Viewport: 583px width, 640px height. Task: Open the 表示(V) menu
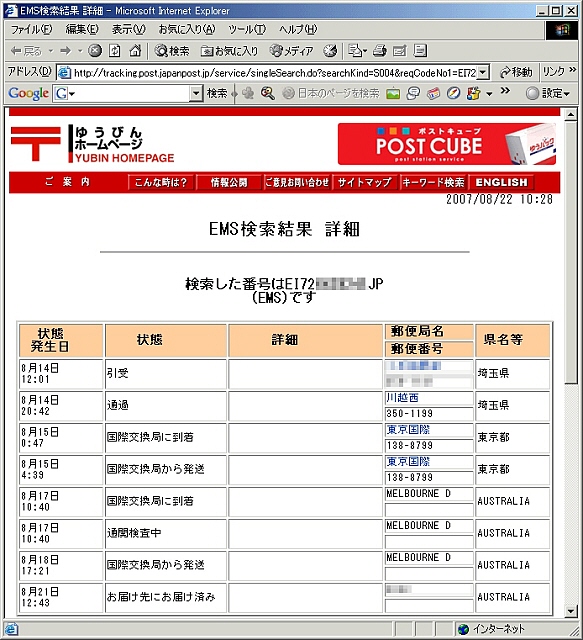(129, 29)
